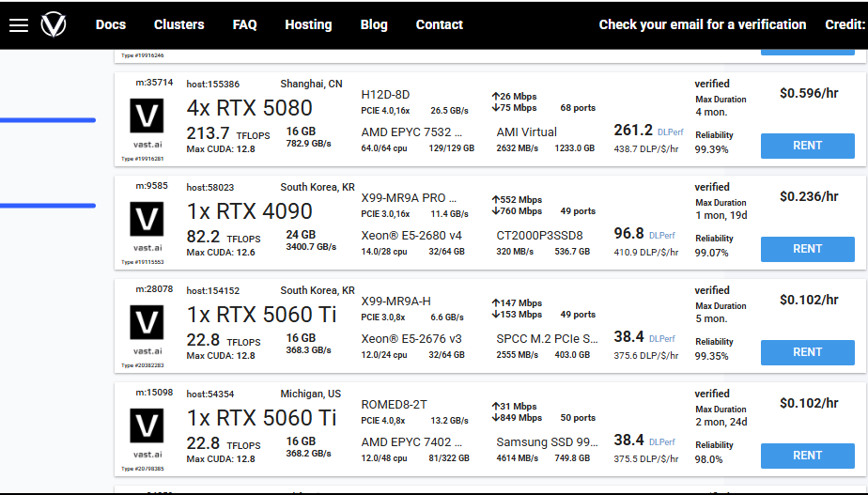Screen dimensions: 868x495
Task: Rent the 1x RTX 4090 machine
Action: 807,249
